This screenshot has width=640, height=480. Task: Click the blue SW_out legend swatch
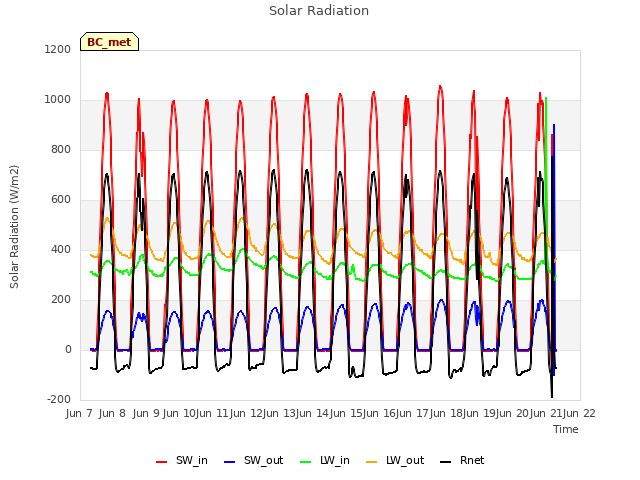(230, 462)
